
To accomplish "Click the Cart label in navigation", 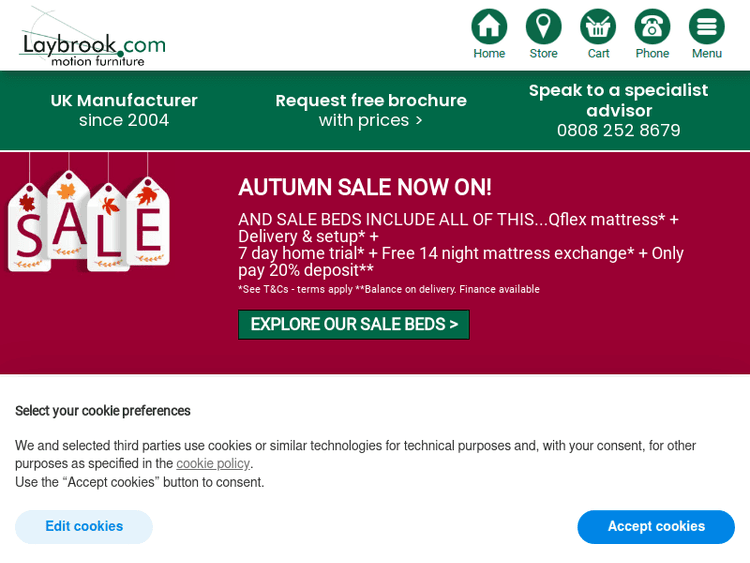I will (x=598, y=54).
